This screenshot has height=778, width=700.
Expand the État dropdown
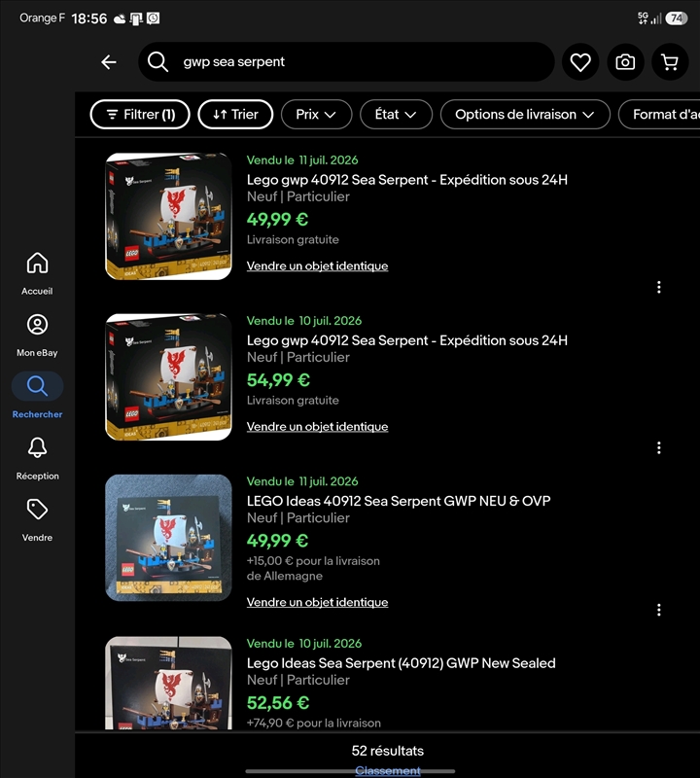pos(396,114)
